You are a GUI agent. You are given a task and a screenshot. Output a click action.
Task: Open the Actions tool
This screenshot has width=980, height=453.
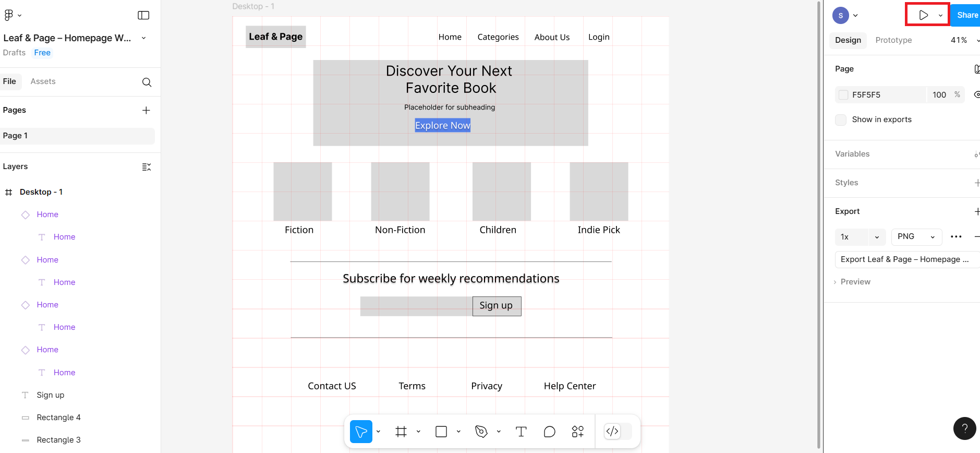[577, 432]
